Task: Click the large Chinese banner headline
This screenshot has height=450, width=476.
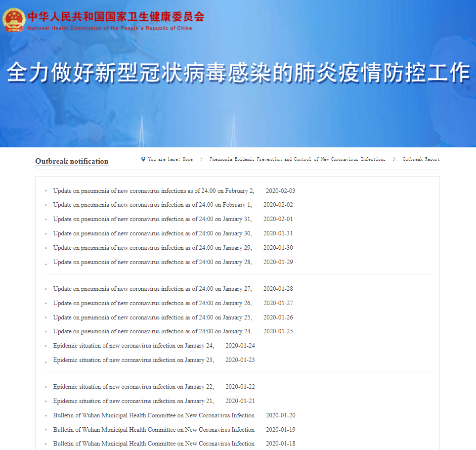Action: coord(238,72)
